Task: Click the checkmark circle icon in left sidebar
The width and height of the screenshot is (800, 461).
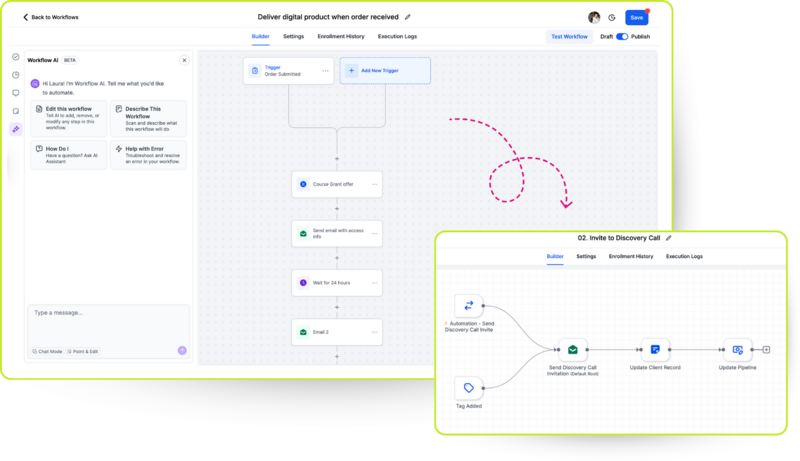Action: (15, 57)
